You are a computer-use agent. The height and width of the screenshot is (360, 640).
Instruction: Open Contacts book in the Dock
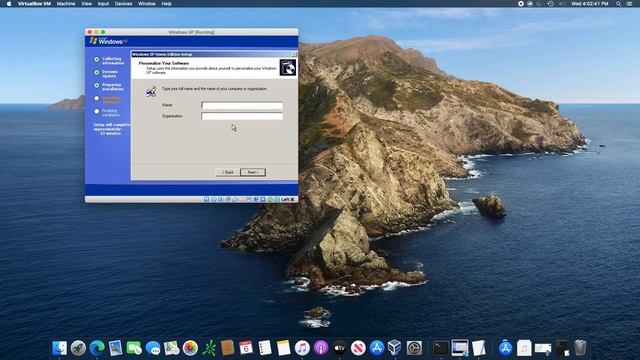[x=227, y=348]
